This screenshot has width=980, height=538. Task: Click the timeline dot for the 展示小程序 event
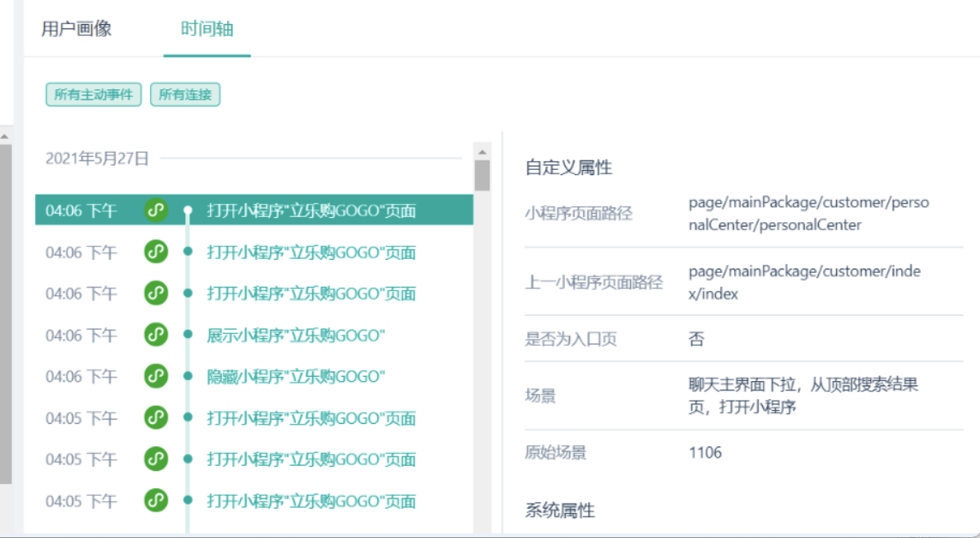(x=188, y=335)
